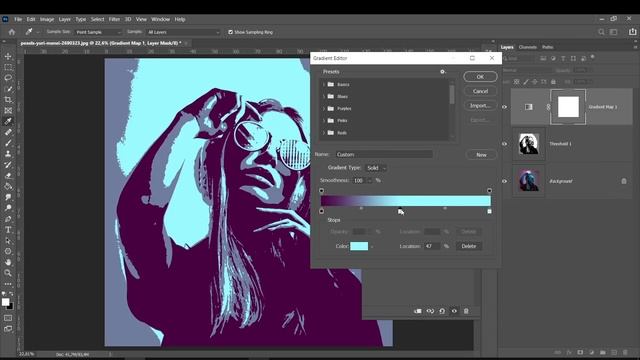The image size is (640, 360).
Task: Select the Horizontal Type tool
Action: click(8, 230)
